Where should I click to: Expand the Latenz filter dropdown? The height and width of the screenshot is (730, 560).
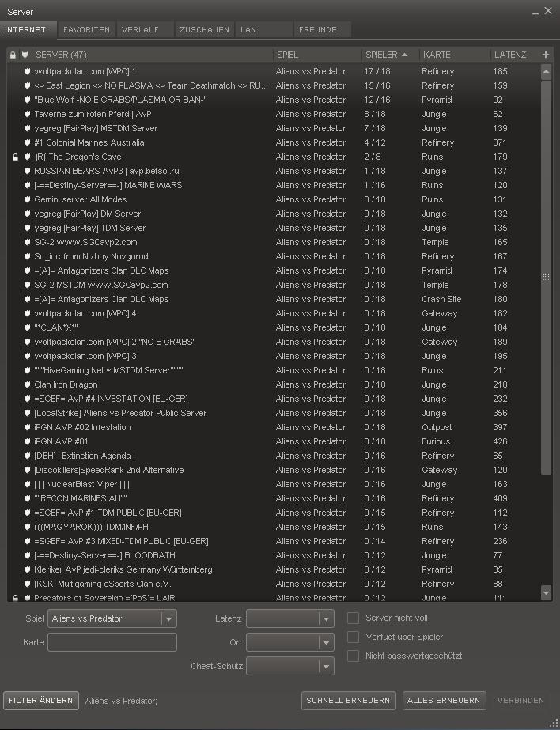pos(290,618)
